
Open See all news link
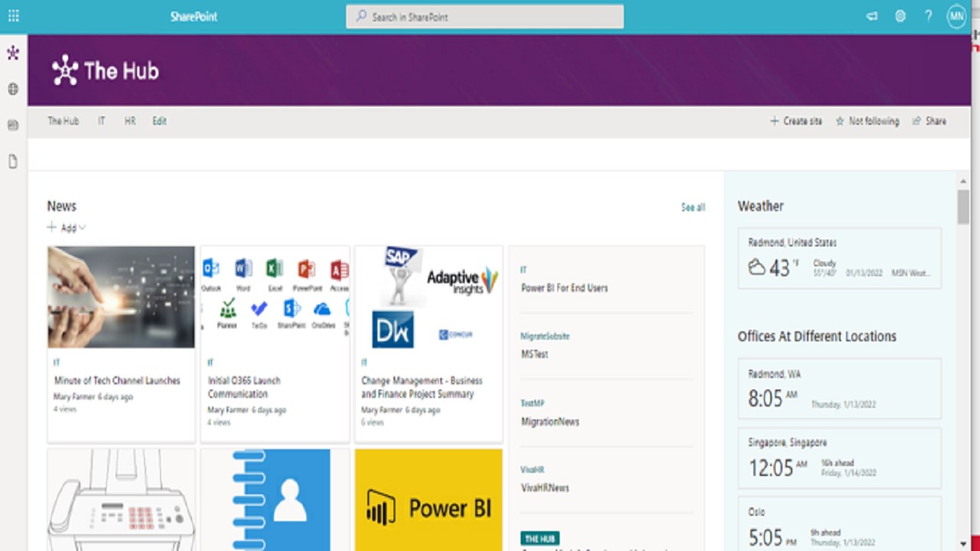(x=693, y=207)
